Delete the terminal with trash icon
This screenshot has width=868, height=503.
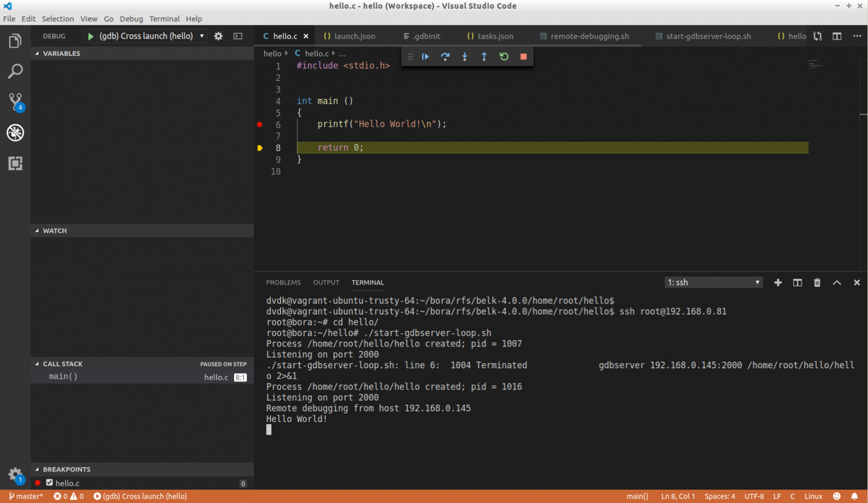pyautogui.click(x=817, y=282)
